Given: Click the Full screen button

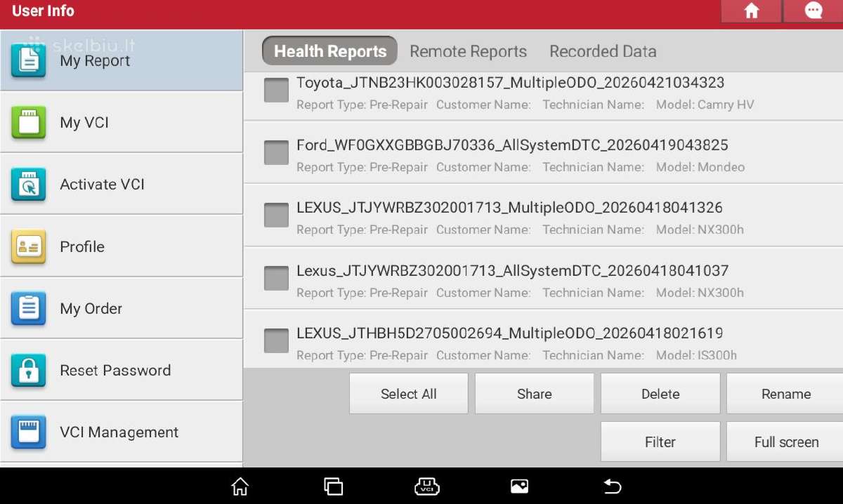Looking at the screenshot, I should coord(785,442).
